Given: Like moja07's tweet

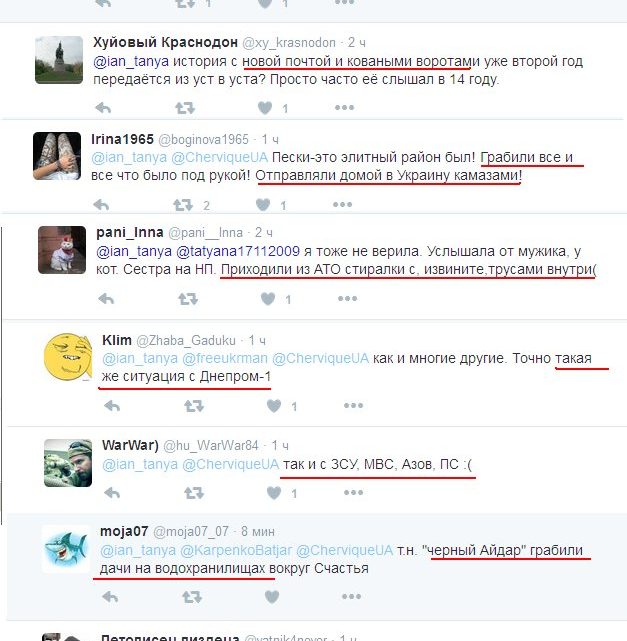Looking at the screenshot, I should (272, 597).
